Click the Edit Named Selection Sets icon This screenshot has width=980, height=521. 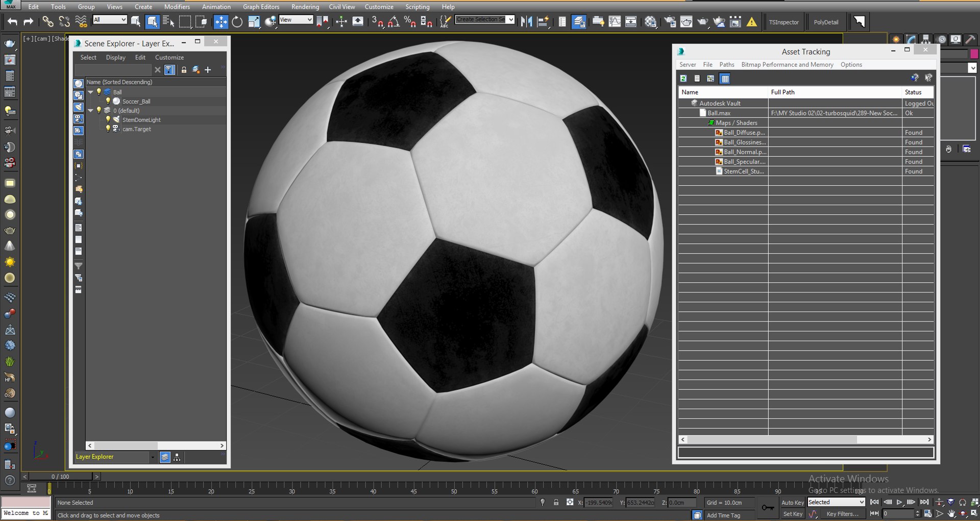click(x=446, y=21)
